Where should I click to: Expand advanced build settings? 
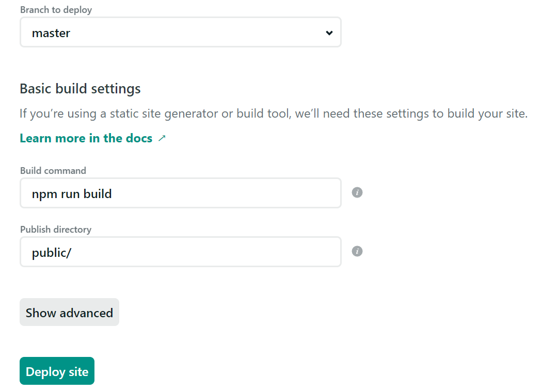[69, 312]
